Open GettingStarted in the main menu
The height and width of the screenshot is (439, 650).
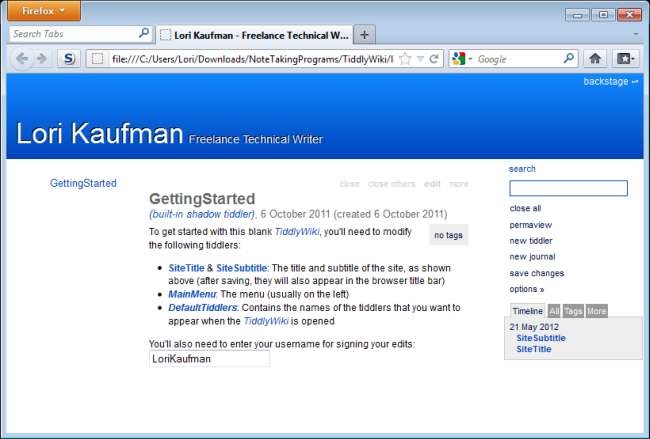pos(83,183)
